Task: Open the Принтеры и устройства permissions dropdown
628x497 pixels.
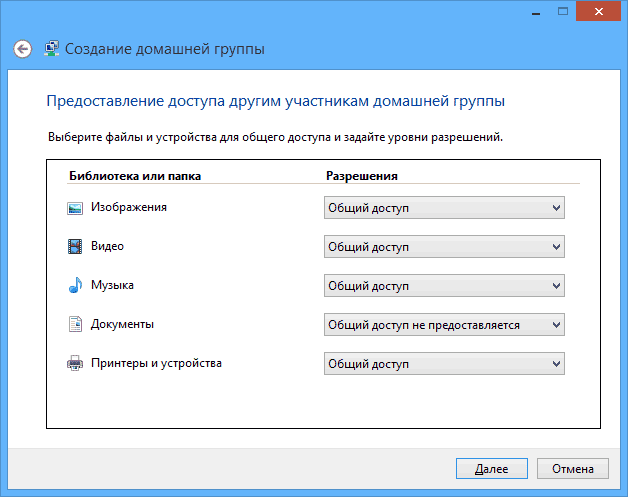Action: tap(444, 364)
